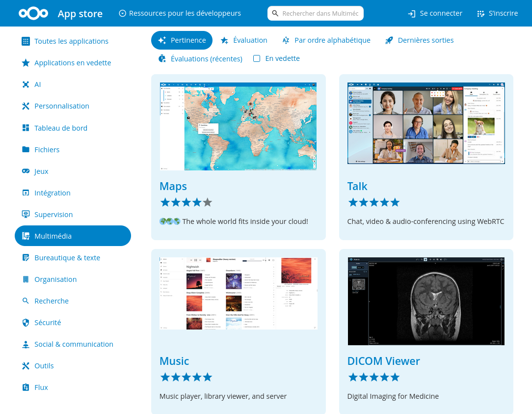Click the Sécurité shield icon
Screen dimensions: 532x414
coord(26,323)
